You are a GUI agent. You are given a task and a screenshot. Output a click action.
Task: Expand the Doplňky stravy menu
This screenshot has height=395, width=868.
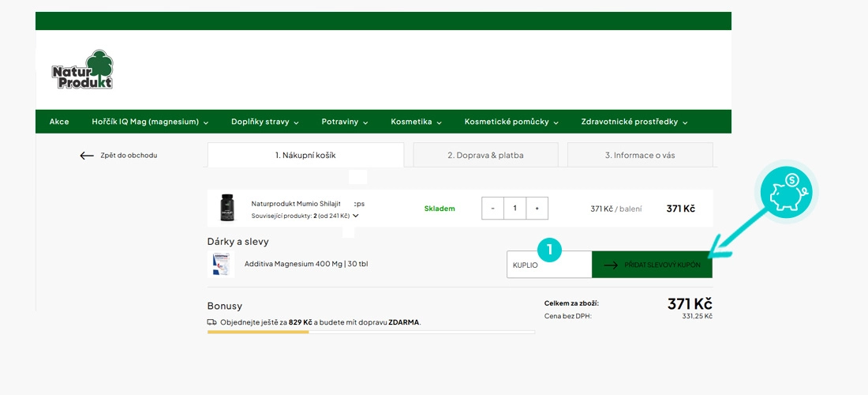coord(265,122)
